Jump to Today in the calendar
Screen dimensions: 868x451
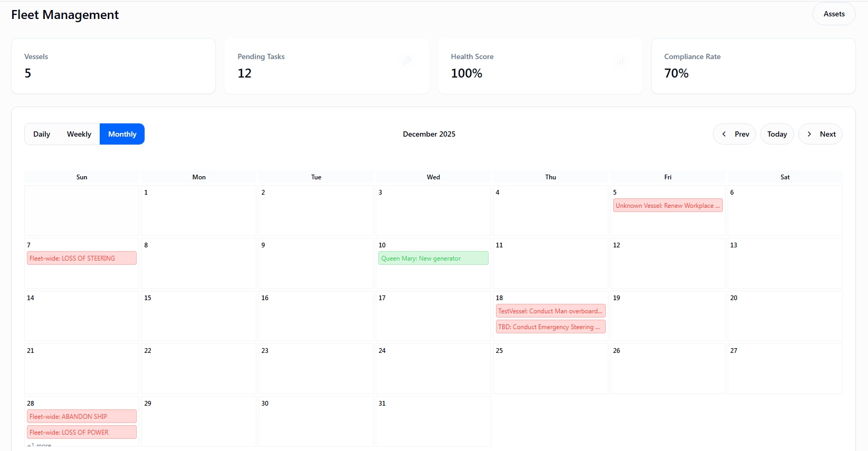[777, 134]
